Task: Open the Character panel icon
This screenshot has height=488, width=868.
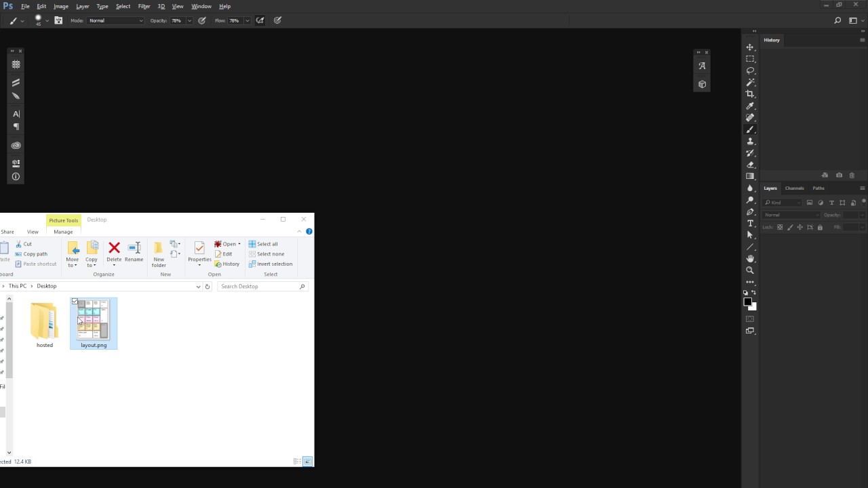Action: click(16, 114)
